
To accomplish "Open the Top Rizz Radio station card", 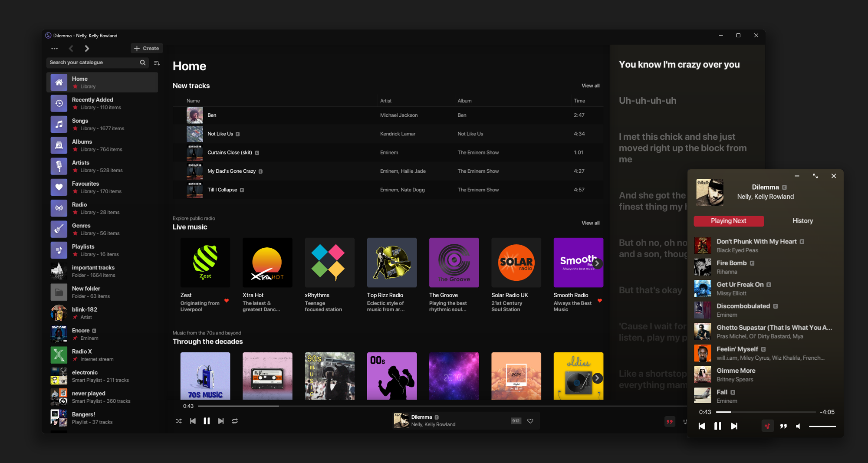I will (x=392, y=275).
